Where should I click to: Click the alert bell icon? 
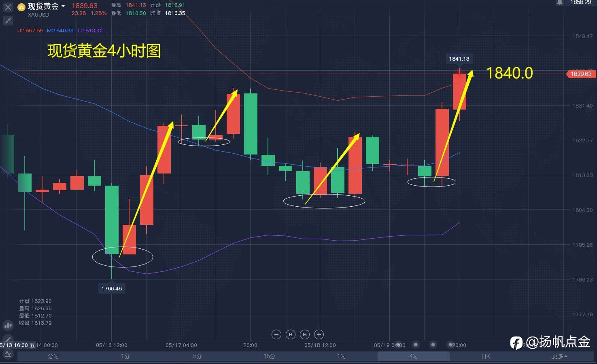tap(559, 2)
